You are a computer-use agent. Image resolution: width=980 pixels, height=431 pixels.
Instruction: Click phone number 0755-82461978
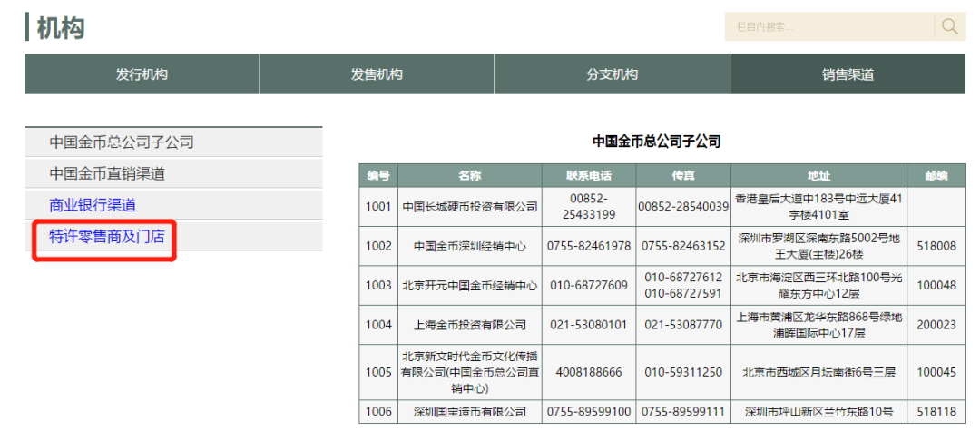click(589, 246)
